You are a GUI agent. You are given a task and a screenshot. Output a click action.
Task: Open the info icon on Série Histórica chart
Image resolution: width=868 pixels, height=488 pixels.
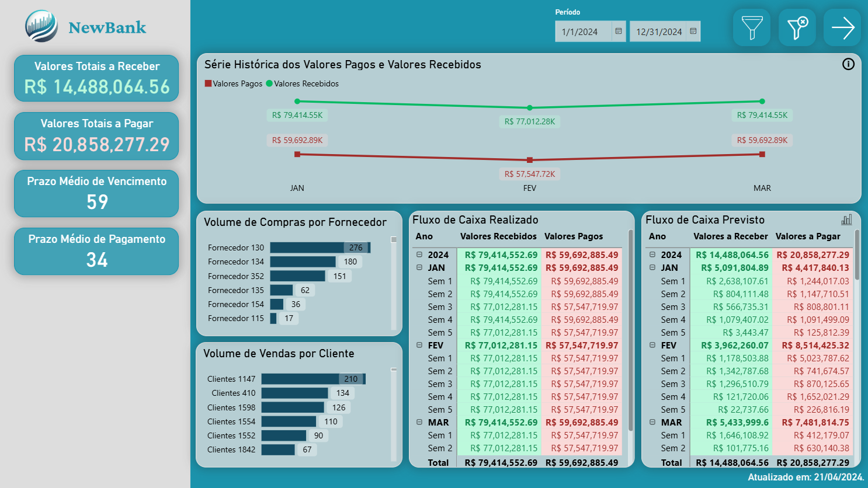848,65
